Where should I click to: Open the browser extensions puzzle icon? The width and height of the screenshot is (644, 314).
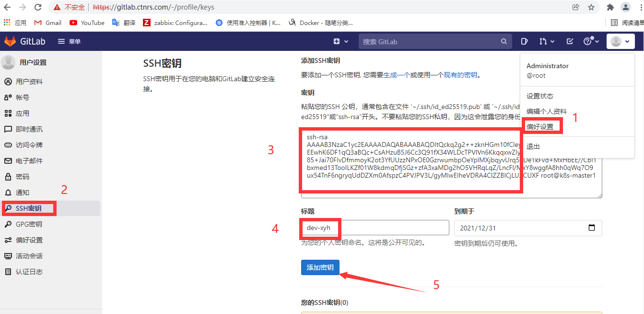click(x=610, y=7)
